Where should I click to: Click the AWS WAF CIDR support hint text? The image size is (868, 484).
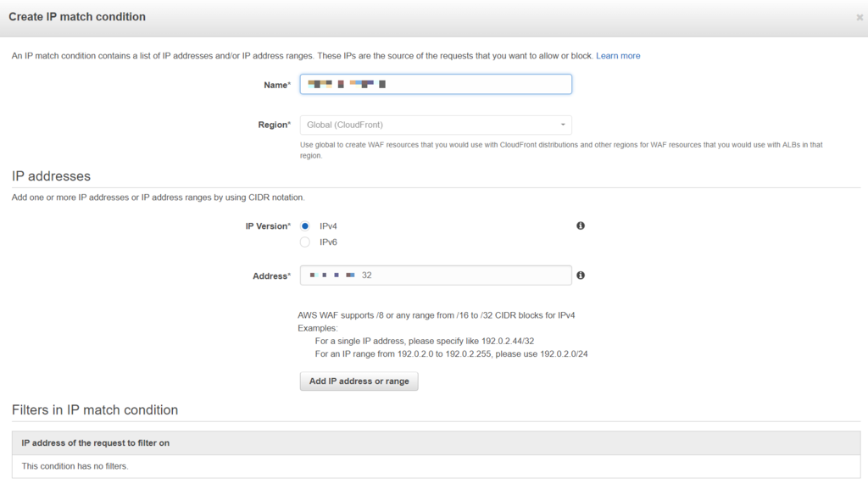(437, 315)
